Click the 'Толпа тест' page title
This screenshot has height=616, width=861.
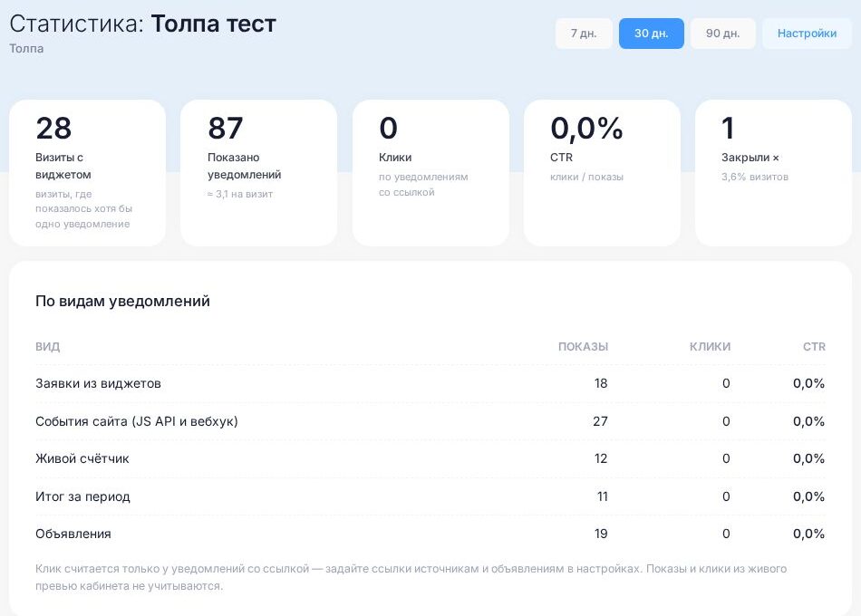[x=214, y=24]
